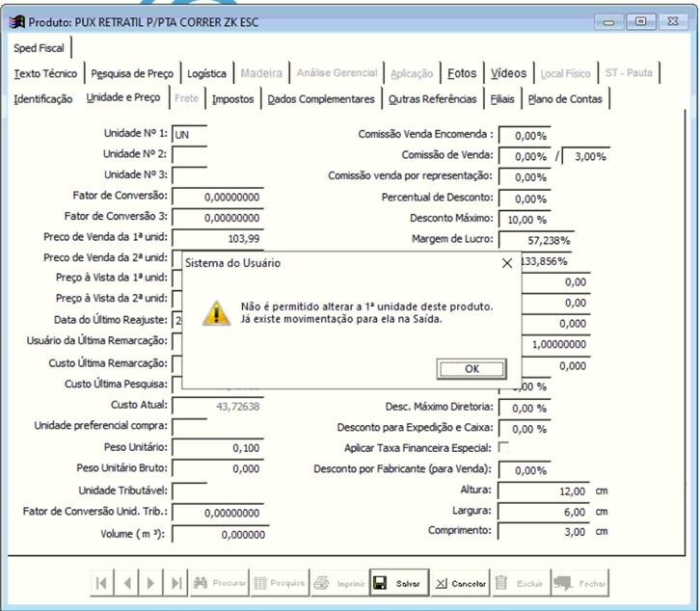The width and height of the screenshot is (700, 611).
Task: Toggle Aplicar Taxa Financeira Especial checkbox
Action: tap(503, 447)
